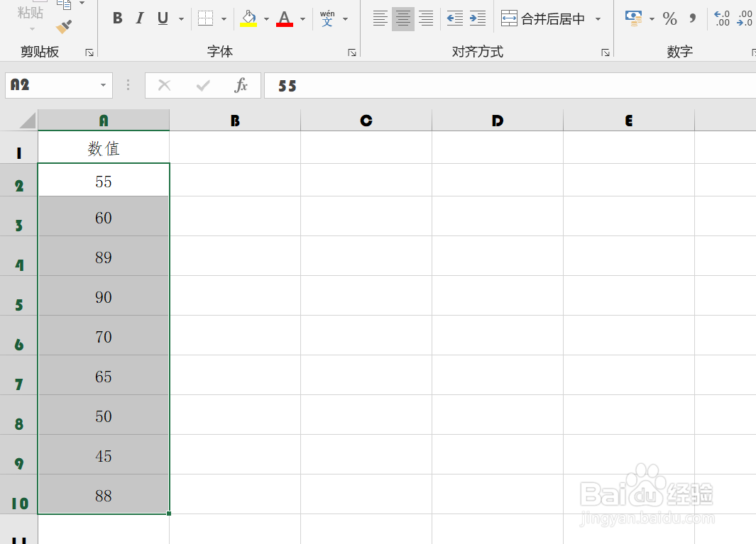This screenshot has height=544, width=756.
Task: Click the formula bar showing 55
Action: (x=510, y=86)
